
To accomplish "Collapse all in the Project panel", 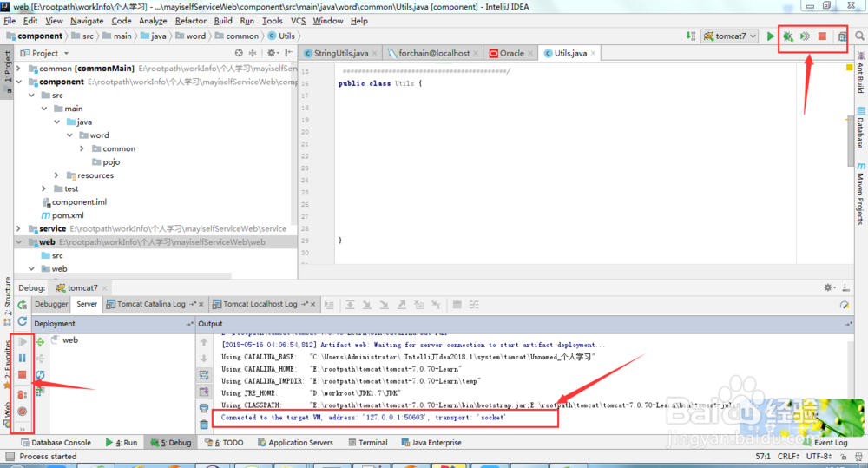I will 253,53.
